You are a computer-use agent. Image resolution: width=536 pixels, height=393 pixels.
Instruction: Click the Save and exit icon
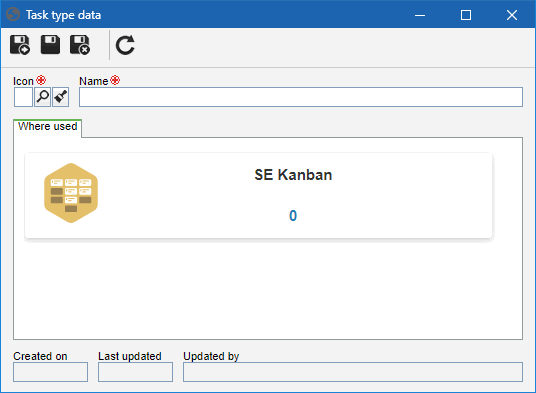point(80,45)
